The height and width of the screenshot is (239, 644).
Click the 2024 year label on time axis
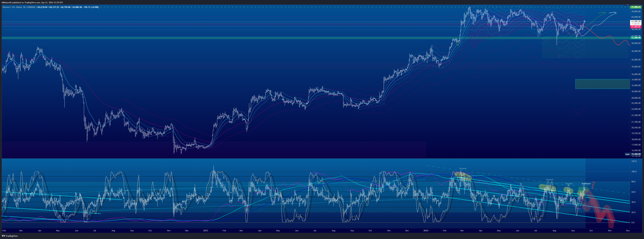pyautogui.click(x=426, y=230)
